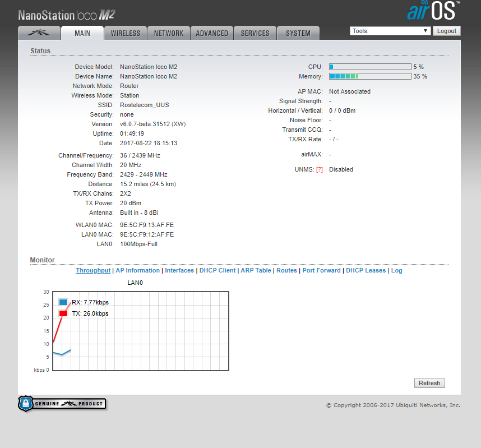
Task: Click the Genuine Product badge
Action: point(62,404)
